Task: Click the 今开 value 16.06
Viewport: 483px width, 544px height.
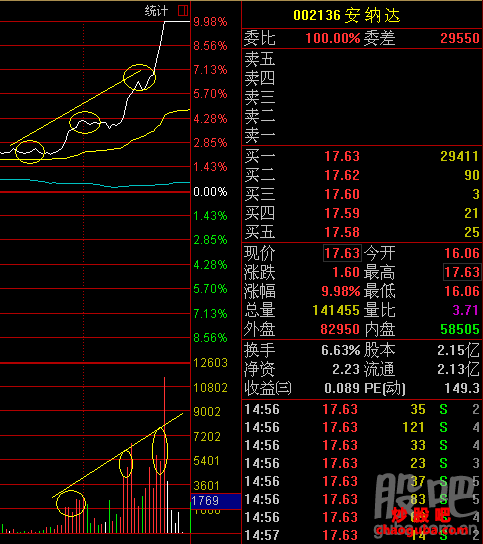Action: [x=462, y=253]
